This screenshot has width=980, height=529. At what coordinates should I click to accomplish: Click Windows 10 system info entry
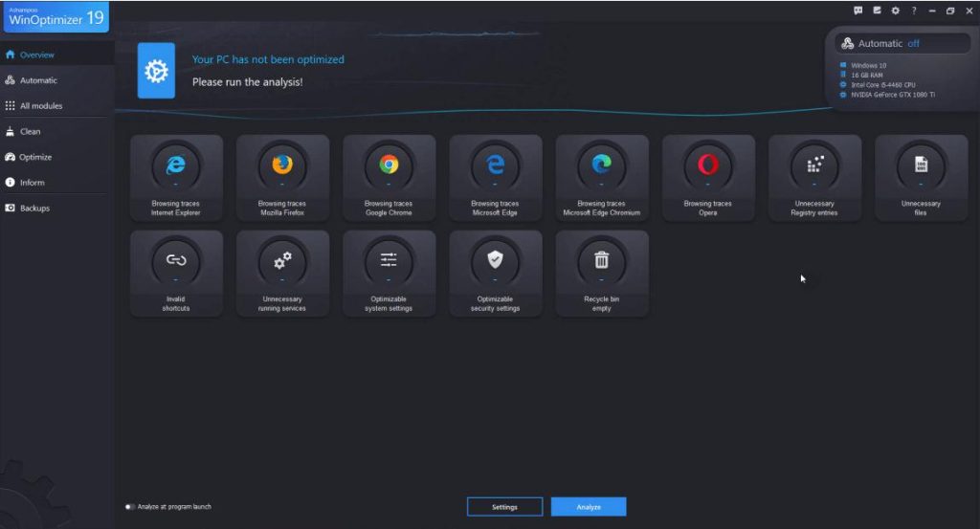(x=863, y=66)
